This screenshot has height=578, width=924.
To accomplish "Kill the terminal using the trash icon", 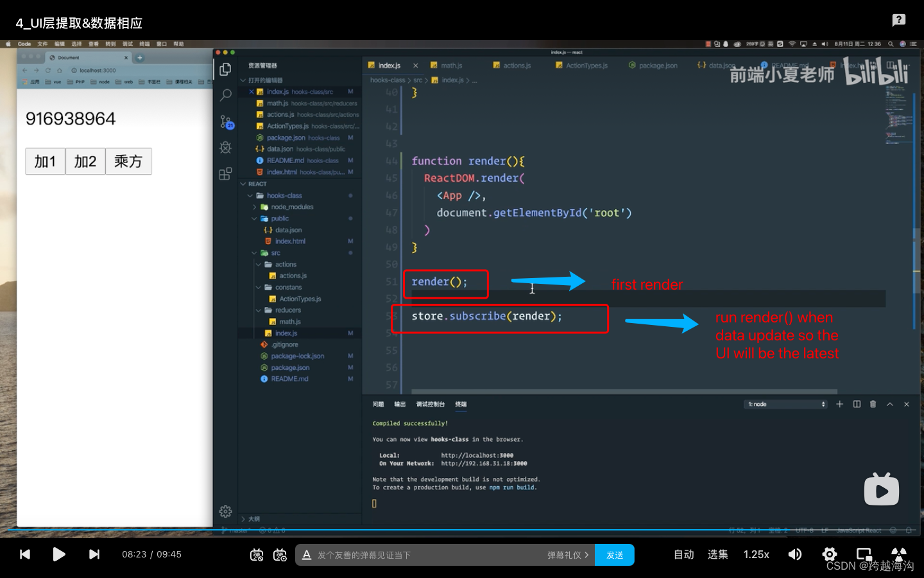I will click(873, 404).
